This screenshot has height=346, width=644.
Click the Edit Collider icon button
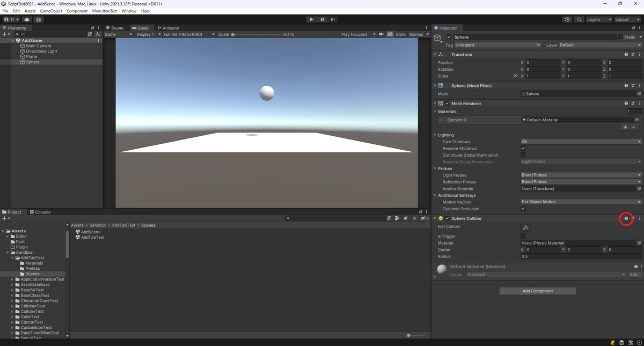pyautogui.click(x=526, y=227)
